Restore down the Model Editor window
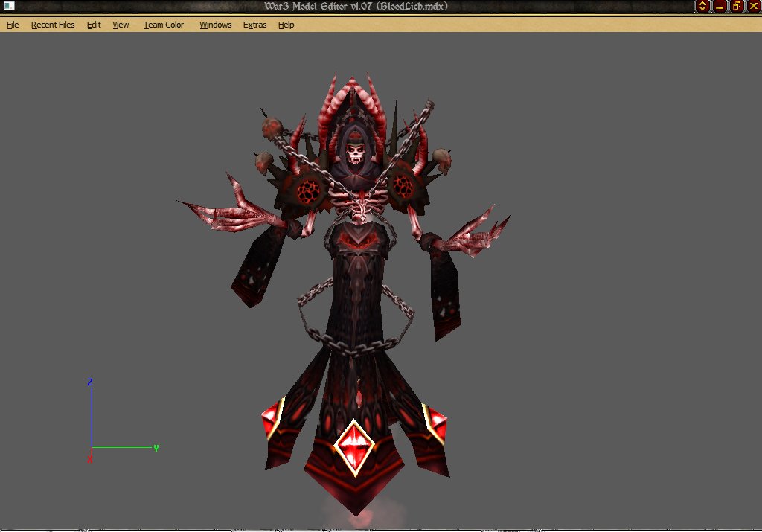The height and width of the screenshot is (532, 762). [737, 6]
